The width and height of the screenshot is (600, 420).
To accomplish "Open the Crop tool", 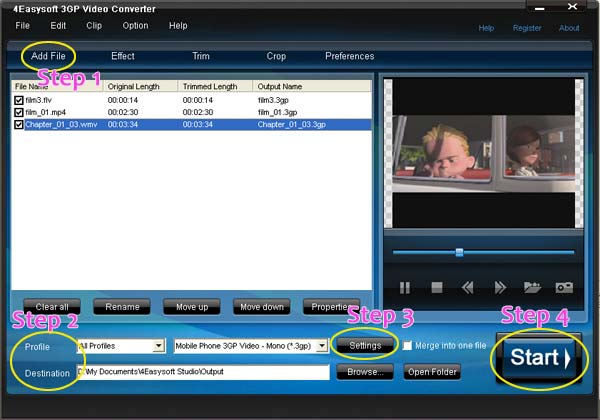I will tap(276, 56).
